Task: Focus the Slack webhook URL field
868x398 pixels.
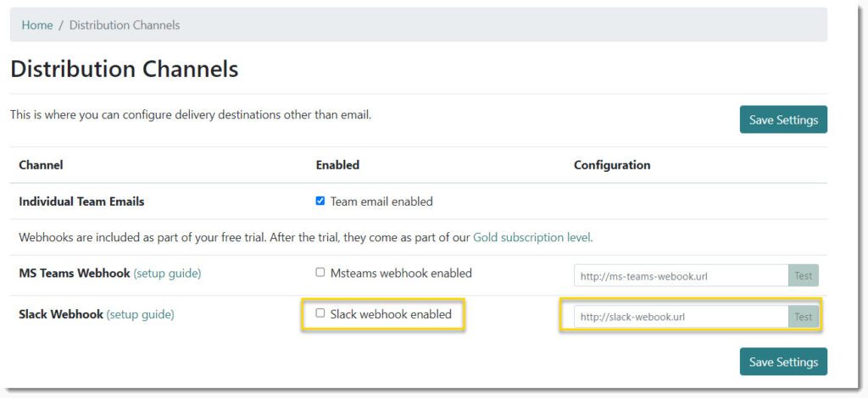Action: [x=681, y=317]
